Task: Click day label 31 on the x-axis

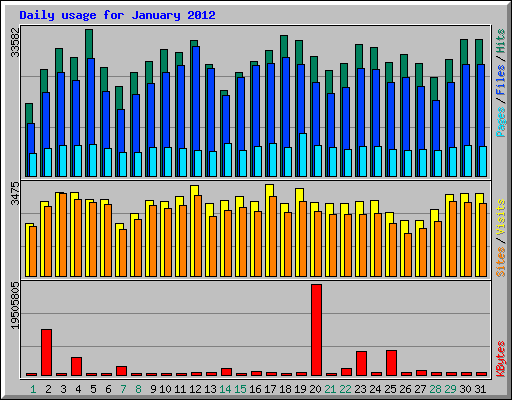Action: click(480, 389)
